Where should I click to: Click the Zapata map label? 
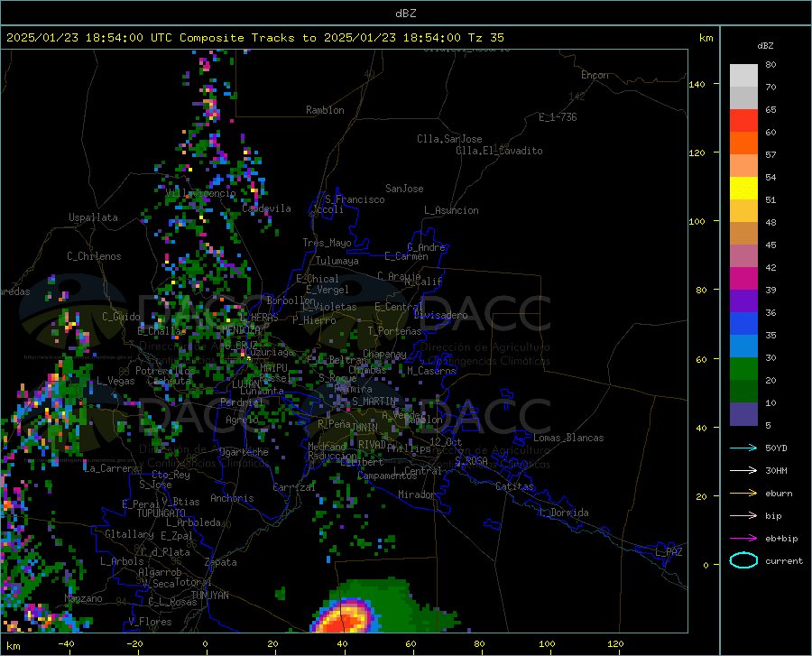[x=221, y=562]
